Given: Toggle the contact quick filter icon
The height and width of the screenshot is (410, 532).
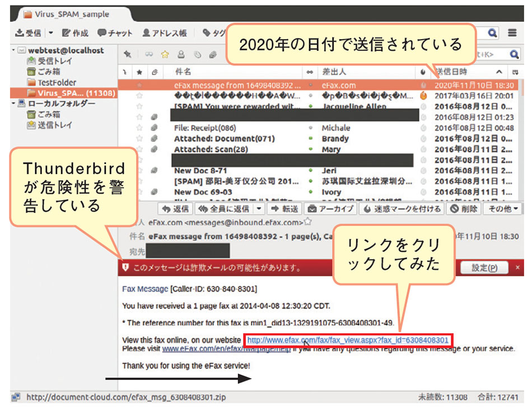Looking at the screenshot, I should [181, 54].
